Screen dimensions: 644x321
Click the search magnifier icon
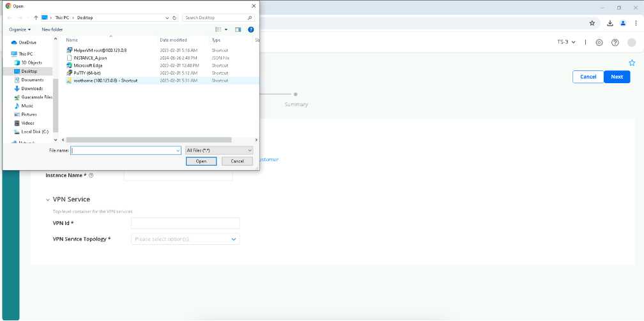250,18
